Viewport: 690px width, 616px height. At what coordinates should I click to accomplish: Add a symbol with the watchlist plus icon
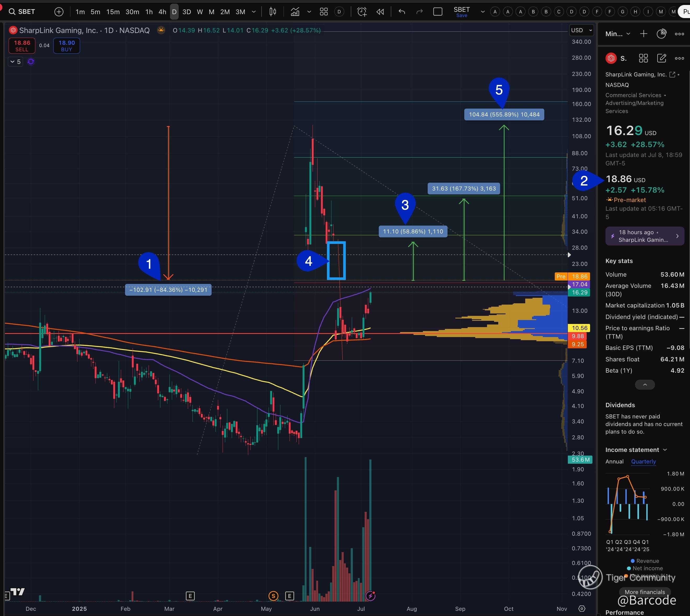point(644,33)
